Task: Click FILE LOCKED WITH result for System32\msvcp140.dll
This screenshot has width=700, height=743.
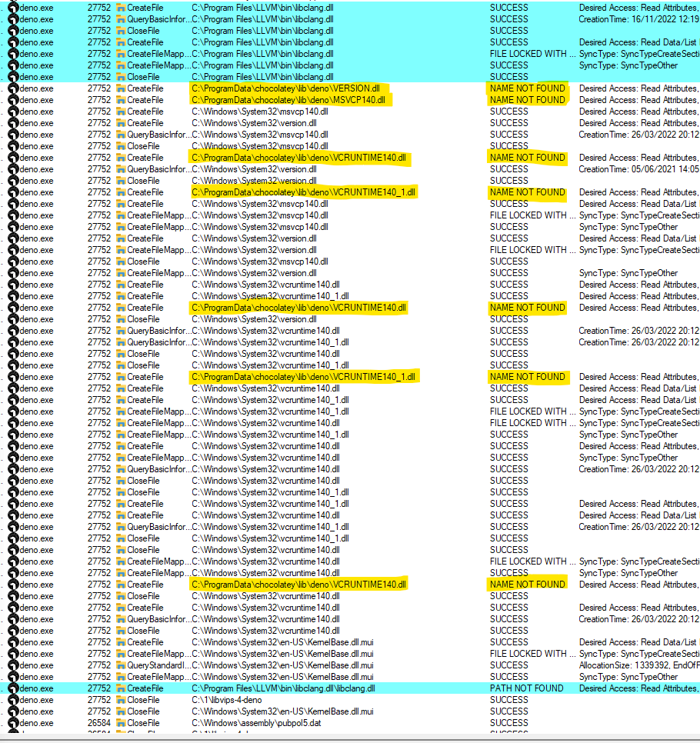Action: (x=533, y=215)
